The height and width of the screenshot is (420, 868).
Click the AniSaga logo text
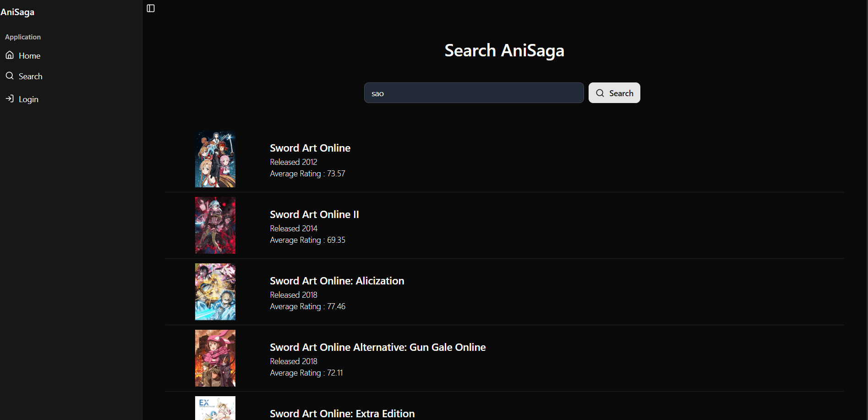pos(18,12)
